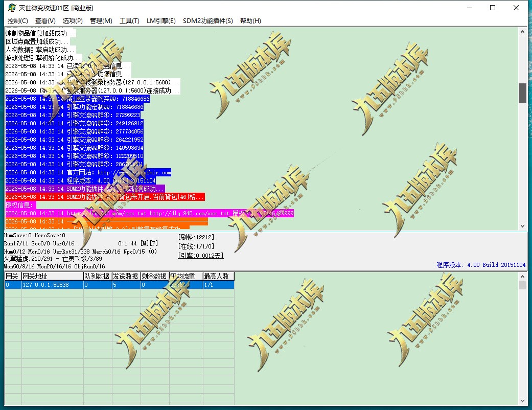Open the 管理(M) menu

(x=101, y=20)
